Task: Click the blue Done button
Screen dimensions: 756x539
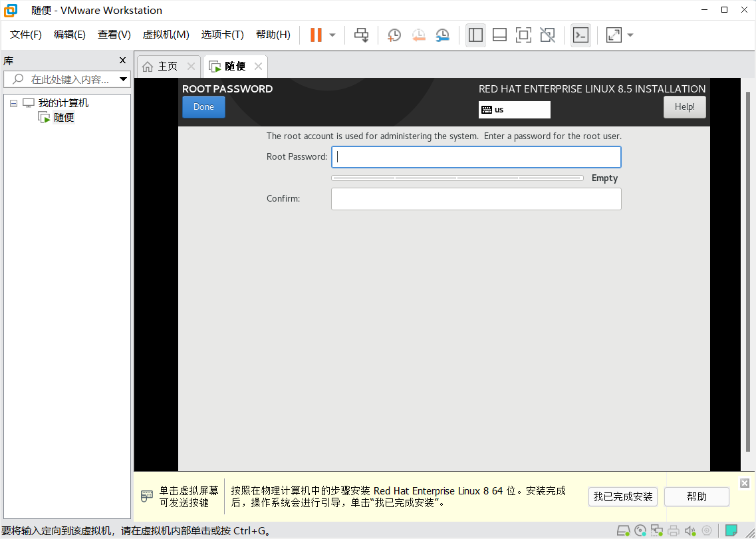Action: point(203,106)
